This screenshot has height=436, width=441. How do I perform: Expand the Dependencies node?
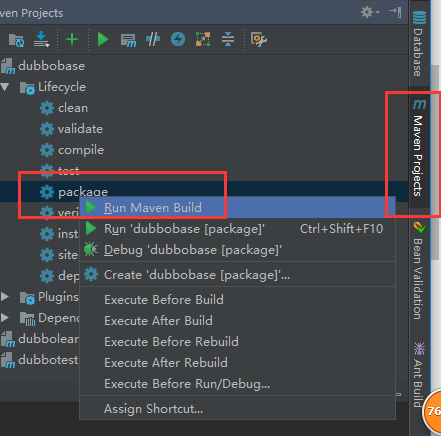(5, 318)
